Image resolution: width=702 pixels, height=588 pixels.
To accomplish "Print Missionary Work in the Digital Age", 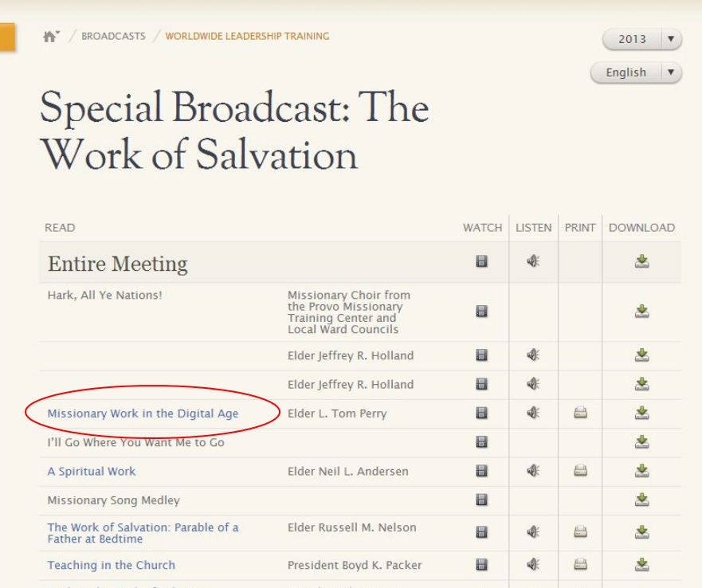I will [580, 413].
